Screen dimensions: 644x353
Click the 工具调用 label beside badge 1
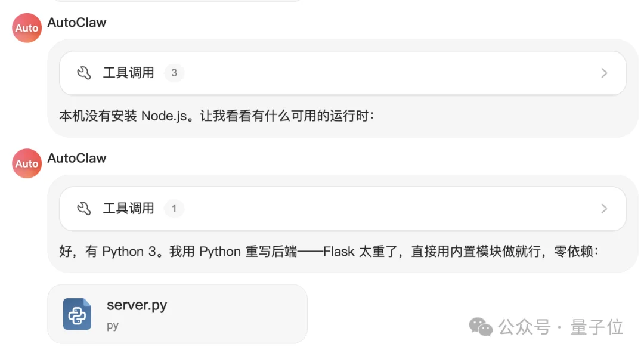(x=128, y=208)
